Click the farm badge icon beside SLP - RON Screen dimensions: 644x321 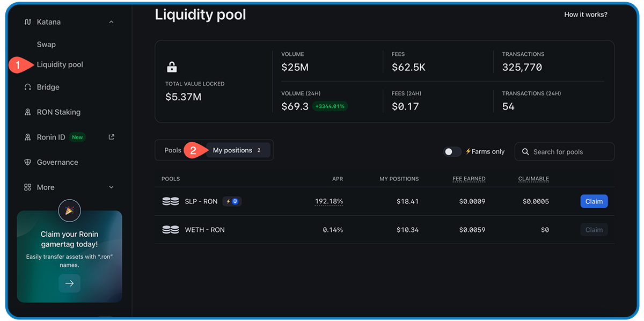click(x=232, y=201)
